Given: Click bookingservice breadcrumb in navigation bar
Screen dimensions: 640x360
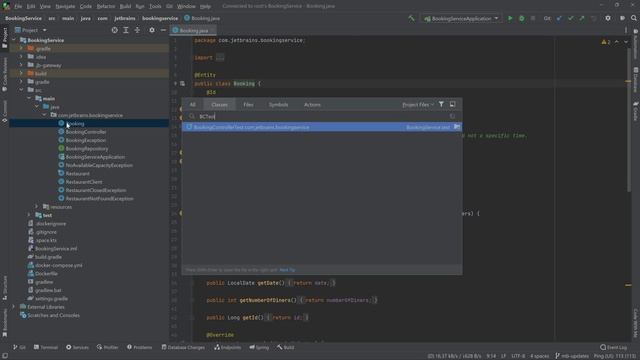Looking at the screenshot, I should [160, 18].
